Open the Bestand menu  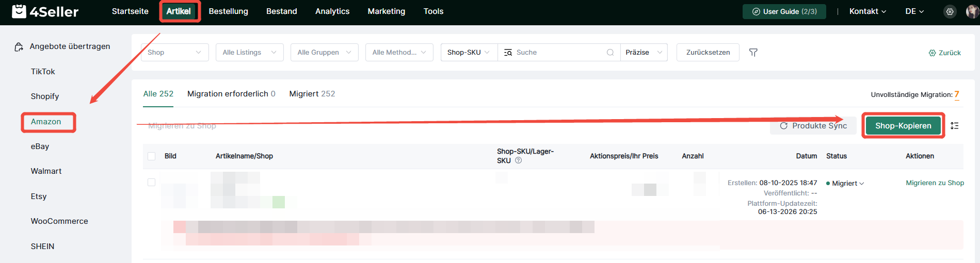(282, 11)
